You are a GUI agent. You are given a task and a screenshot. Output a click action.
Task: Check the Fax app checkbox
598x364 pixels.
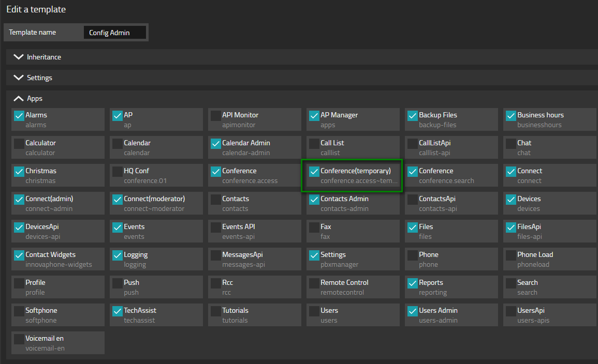[x=314, y=228]
